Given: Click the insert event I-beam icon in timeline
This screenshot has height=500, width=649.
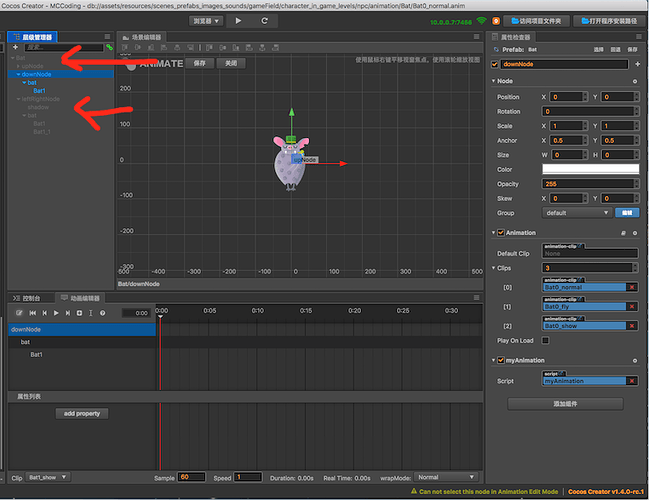Looking at the screenshot, I should coord(91,313).
